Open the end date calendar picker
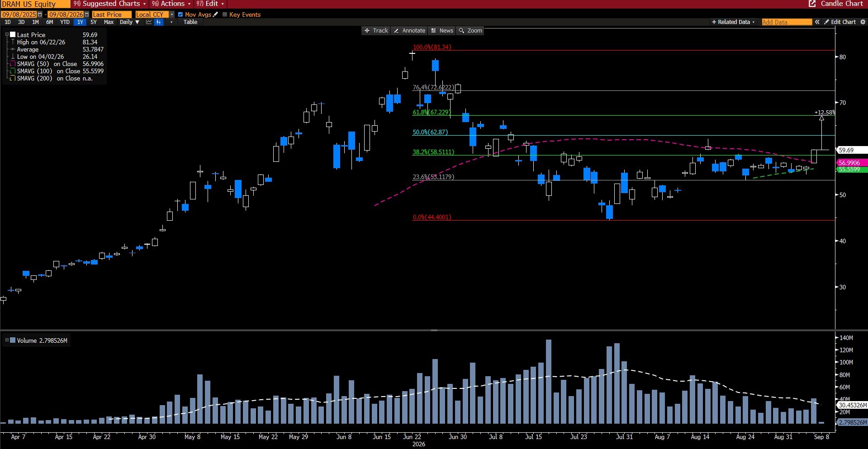The width and height of the screenshot is (868, 449). 87,14
